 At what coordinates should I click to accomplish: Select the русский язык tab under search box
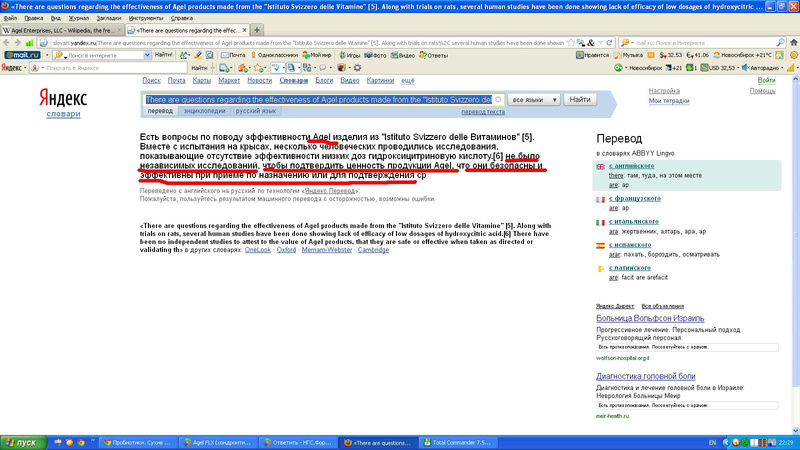pyautogui.click(x=256, y=111)
